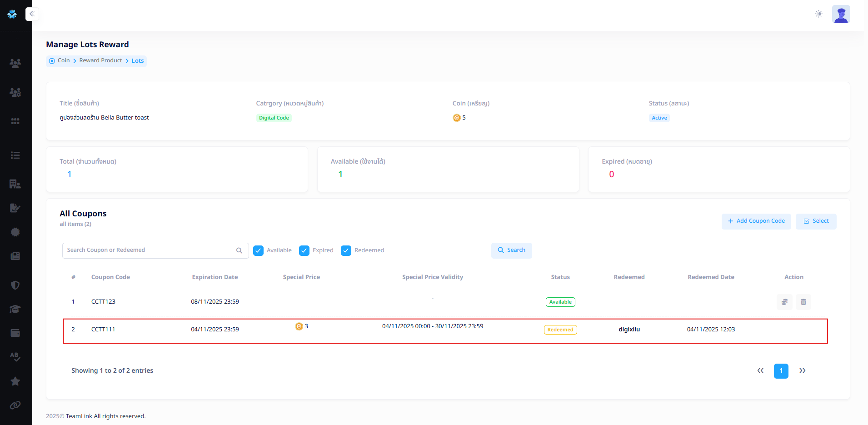This screenshot has height=425, width=868.
Task: Open the wallet sidebar menu
Action: [15, 333]
